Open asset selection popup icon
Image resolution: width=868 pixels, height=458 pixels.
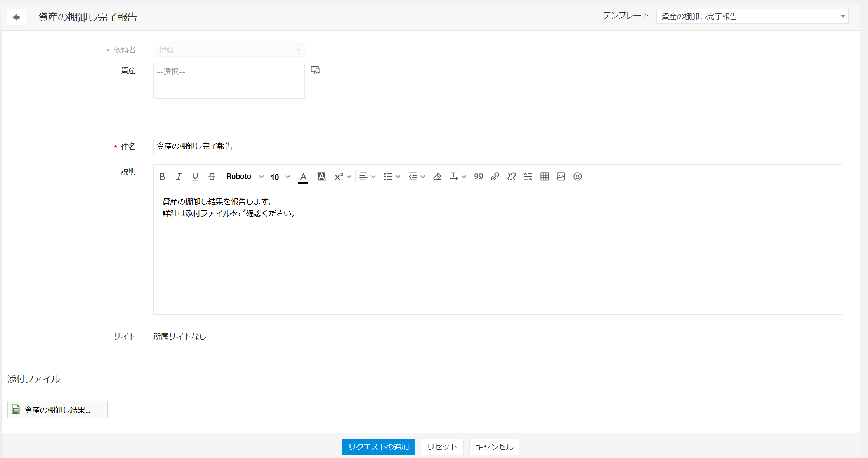click(x=315, y=70)
